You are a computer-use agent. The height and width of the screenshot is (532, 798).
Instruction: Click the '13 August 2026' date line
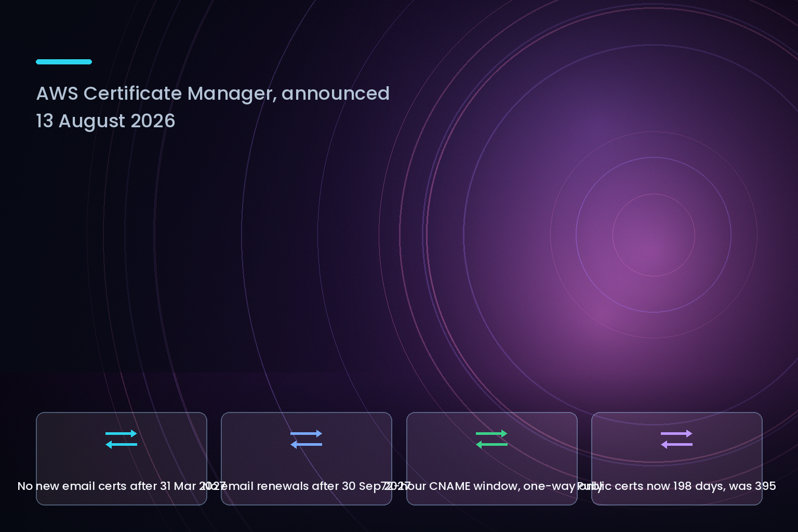click(x=105, y=121)
